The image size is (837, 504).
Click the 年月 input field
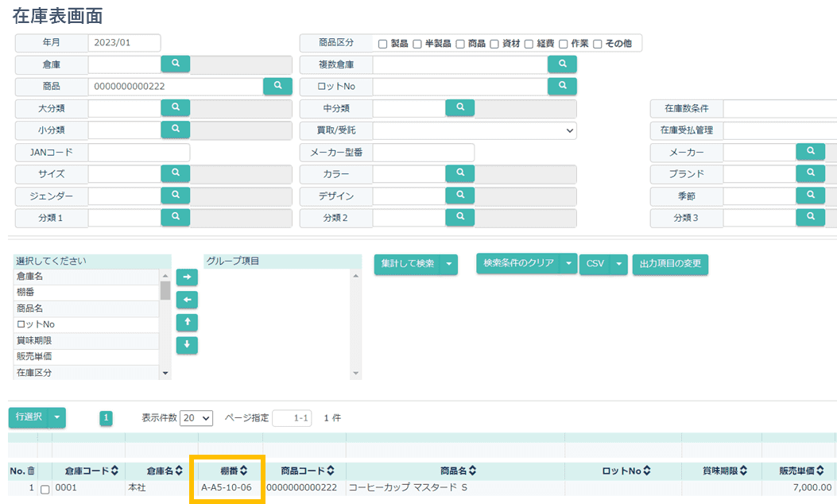click(x=124, y=43)
